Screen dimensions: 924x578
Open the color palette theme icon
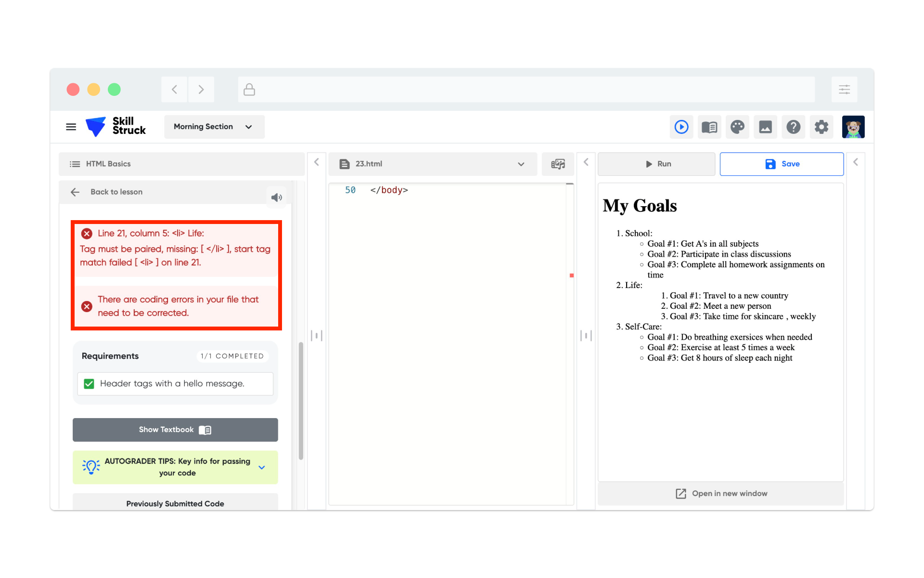click(x=737, y=127)
